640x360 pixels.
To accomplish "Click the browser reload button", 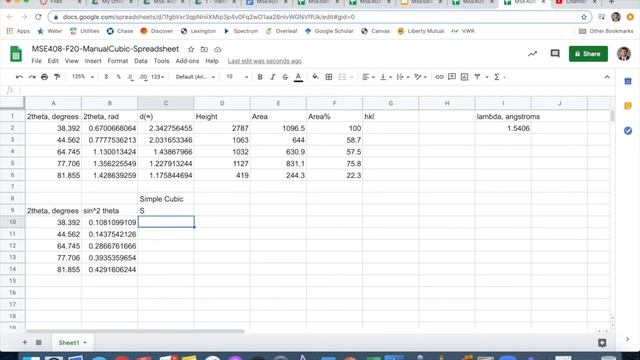I will [x=38, y=17].
